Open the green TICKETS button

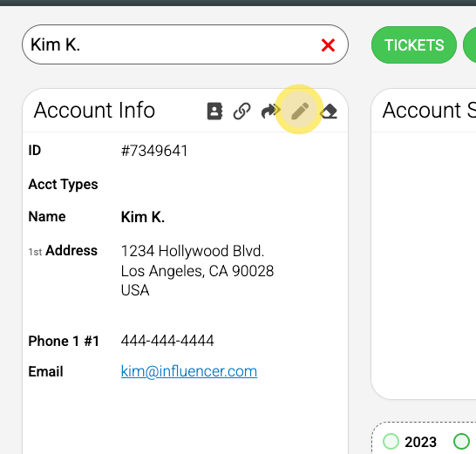point(414,45)
